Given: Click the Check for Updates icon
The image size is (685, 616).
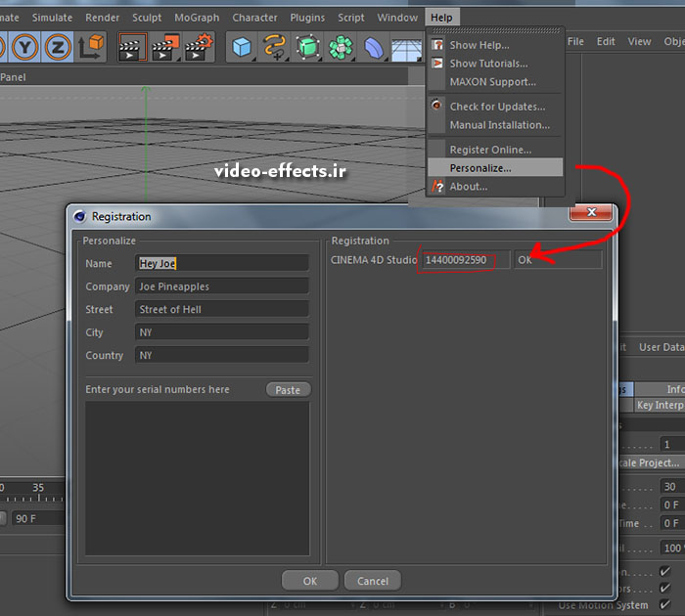Looking at the screenshot, I should pyautogui.click(x=436, y=106).
